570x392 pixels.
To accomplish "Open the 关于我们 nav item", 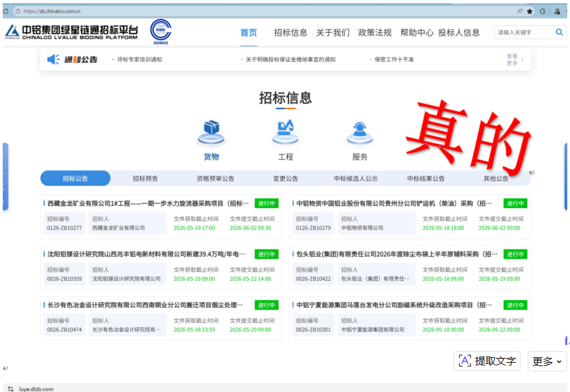I will pos(333,33).
